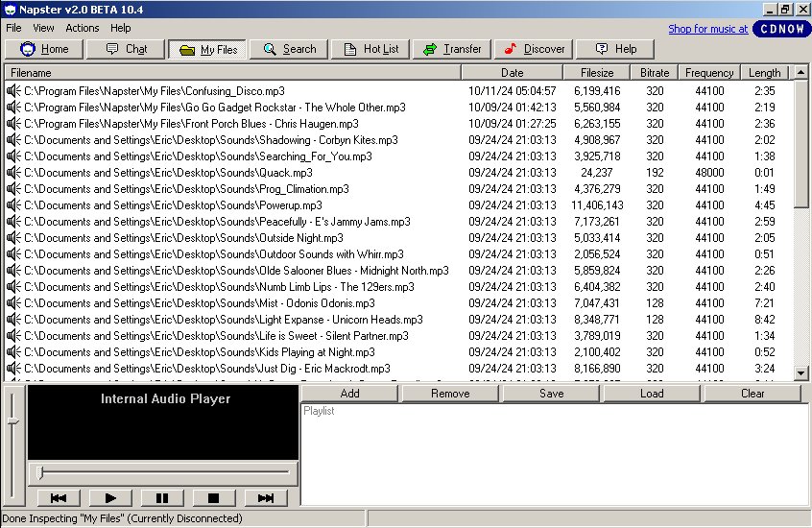Click speaker icon of Shadowing - Corbyn Kites
The width and height of the screenshot is (812, 528).
pos(14,140)
